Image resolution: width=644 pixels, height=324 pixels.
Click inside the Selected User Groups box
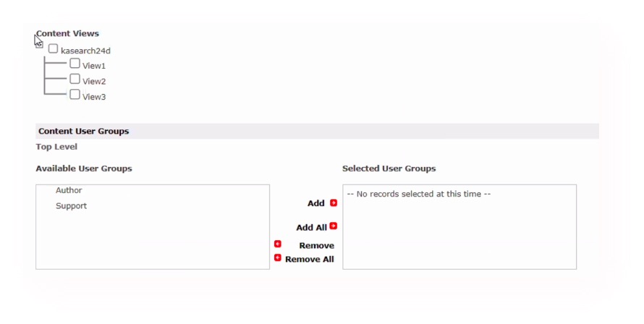click(459, 227)
